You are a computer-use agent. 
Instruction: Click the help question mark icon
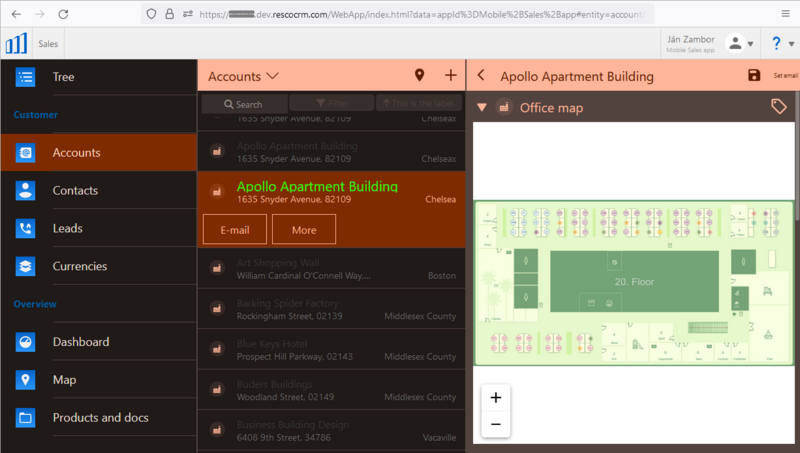pyautogui.click(x=776, y=43)
